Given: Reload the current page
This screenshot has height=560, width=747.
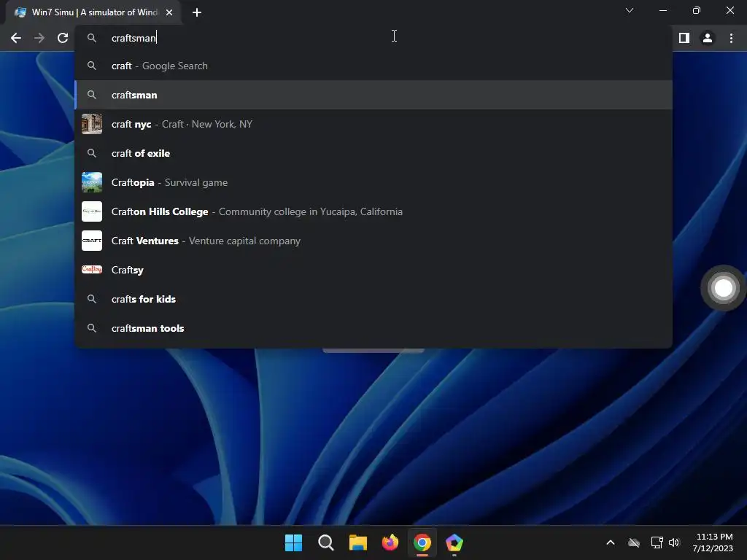Looking at the screenshot, I should 63,38.
